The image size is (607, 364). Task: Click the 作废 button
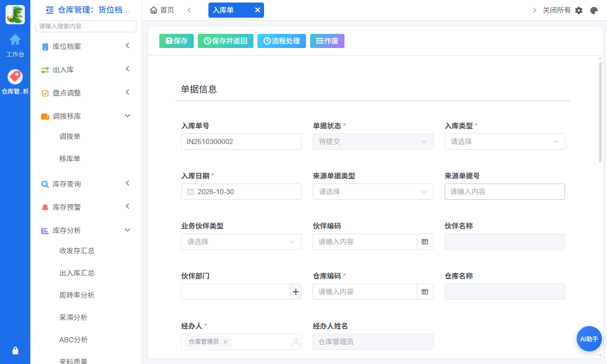coord(327,41)
